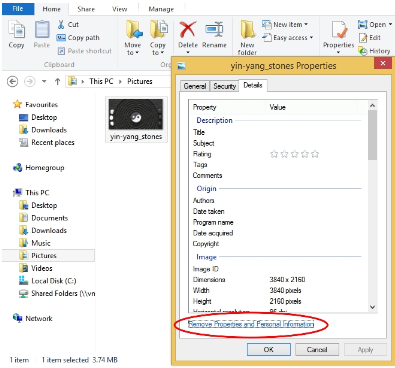This screenshot has width=395, height=368.
Task: Open the recent locations dropdown arrow
Action: point(44,81)
